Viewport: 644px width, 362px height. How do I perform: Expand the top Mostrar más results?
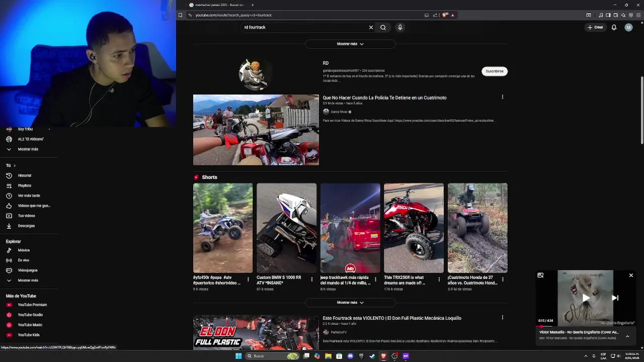(x=350, y=44)
